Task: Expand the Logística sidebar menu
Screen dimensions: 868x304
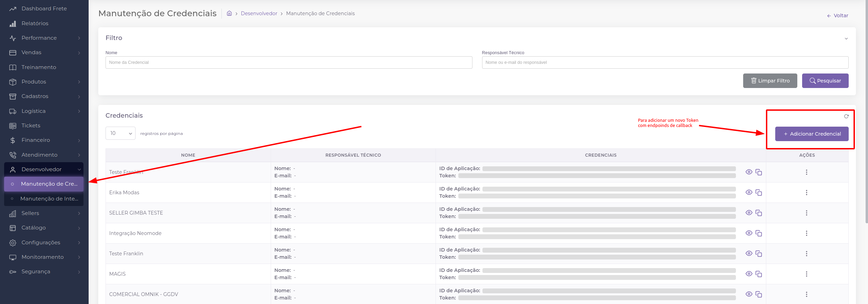Action: pyautogui.click(x=44, y=111)
